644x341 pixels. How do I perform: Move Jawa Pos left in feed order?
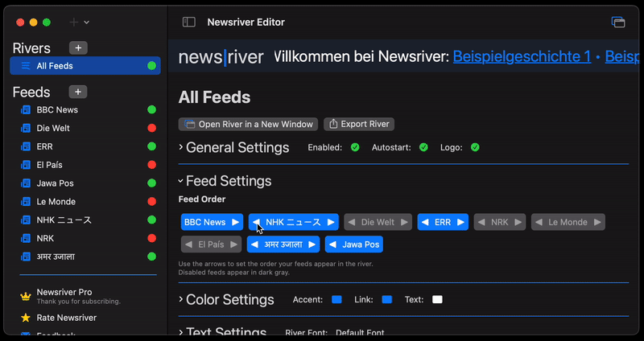pos(332,244)
